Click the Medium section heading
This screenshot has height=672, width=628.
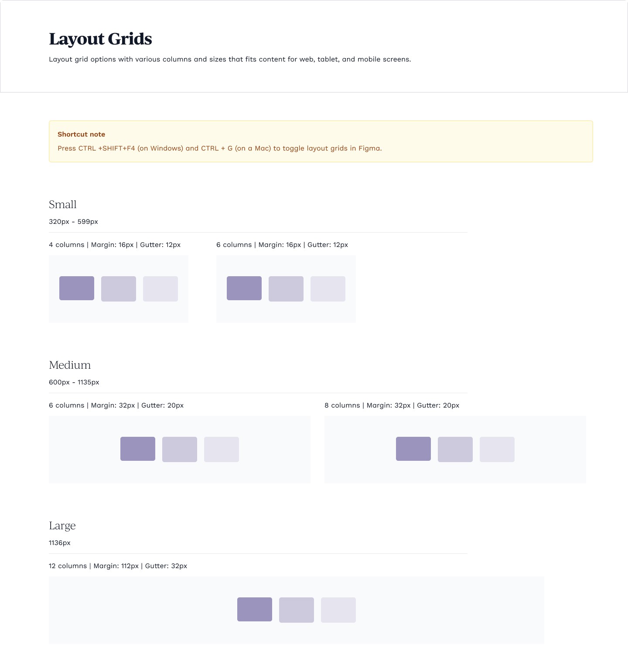(70, 365)
